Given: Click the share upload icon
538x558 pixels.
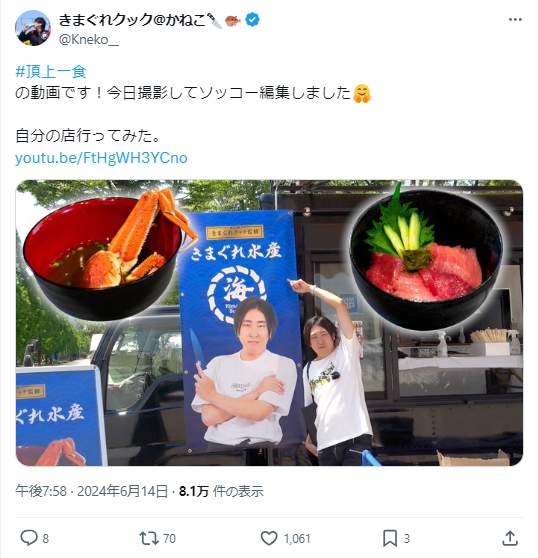Looking at the screenshot, I should click(510, 538).
